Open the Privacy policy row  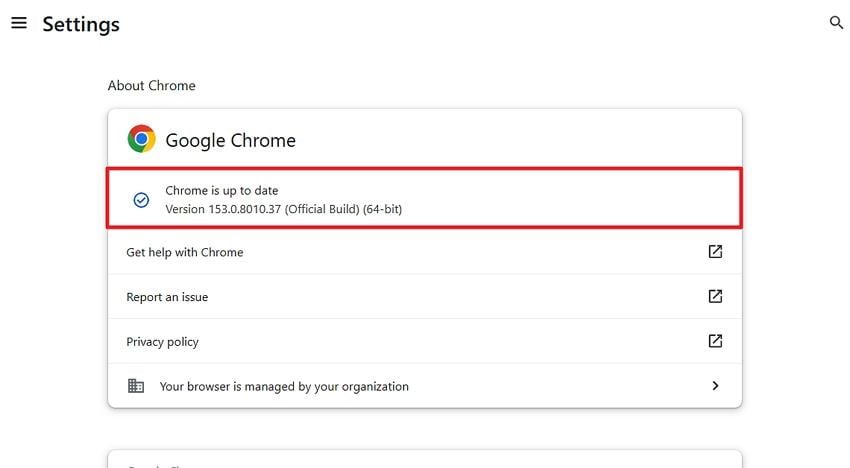425,341
